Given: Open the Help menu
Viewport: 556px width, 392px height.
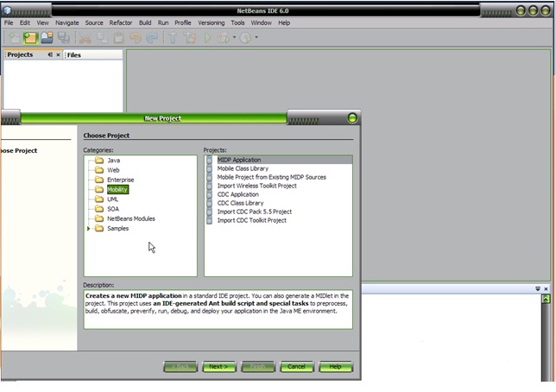Looking at the screenshot, I should pos(284,22).
